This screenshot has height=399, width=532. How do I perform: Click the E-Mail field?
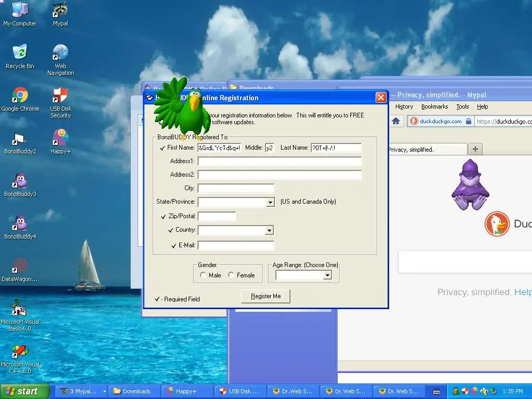[x=236, y=245]
